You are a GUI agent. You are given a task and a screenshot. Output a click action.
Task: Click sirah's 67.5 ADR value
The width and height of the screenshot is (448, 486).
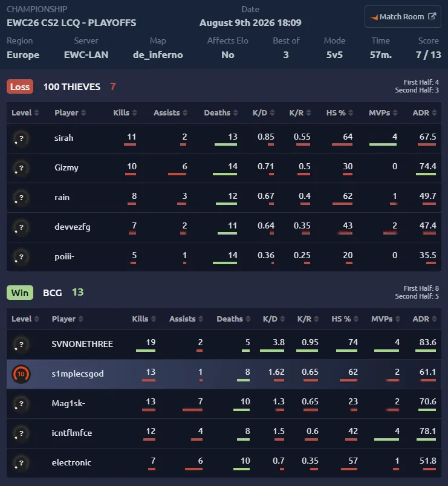pyautogui.click(x=427, y=137)
